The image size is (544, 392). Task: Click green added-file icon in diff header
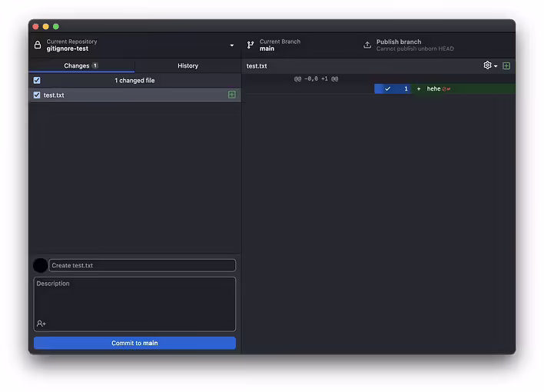(506, 65)
